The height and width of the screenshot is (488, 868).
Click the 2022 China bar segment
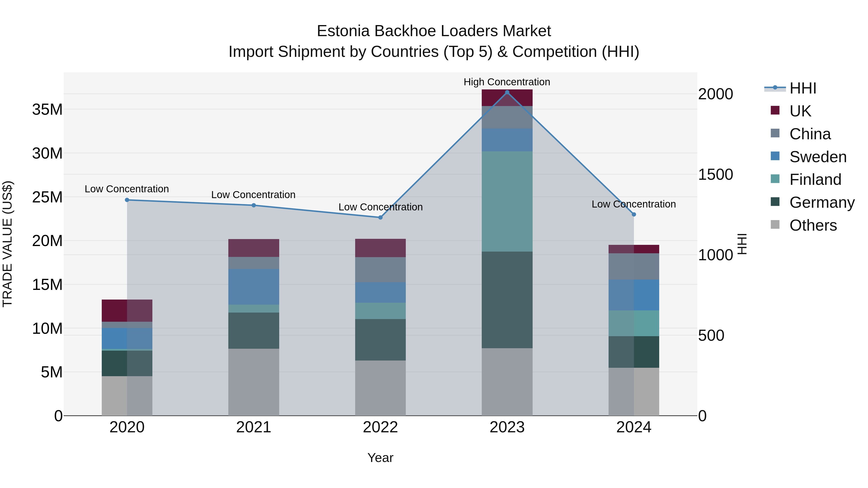click(x=380, y=270)
